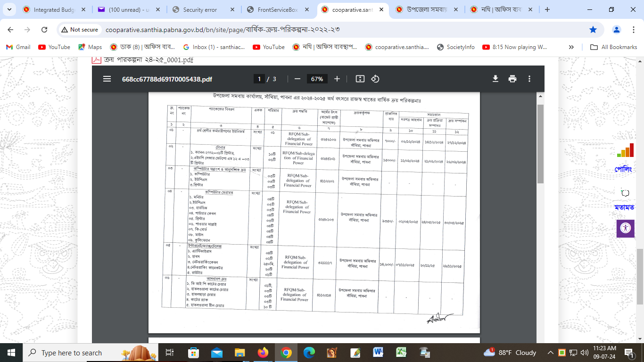Print the PDF document
This screenshot has height=362, width=644.
[512, 79]
